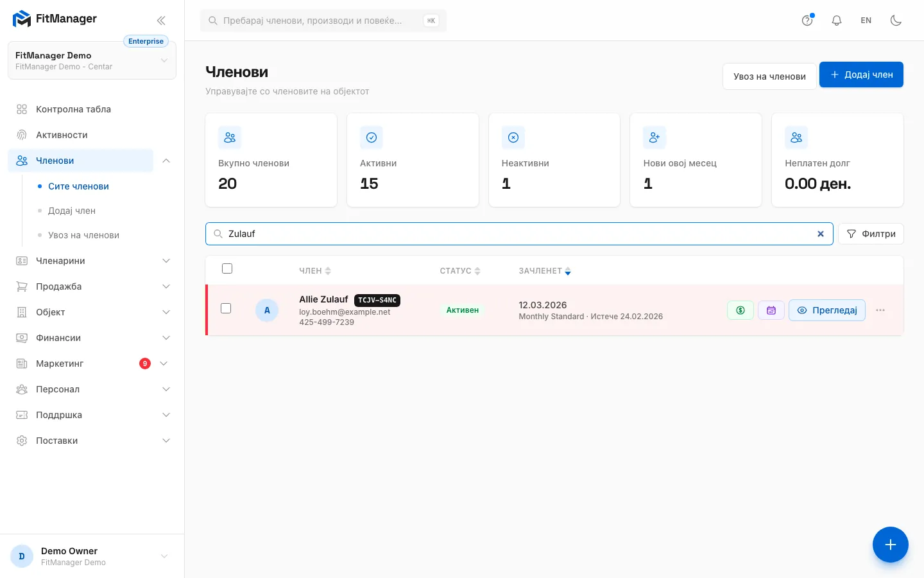Open the notifications bell

pos(837,21)
